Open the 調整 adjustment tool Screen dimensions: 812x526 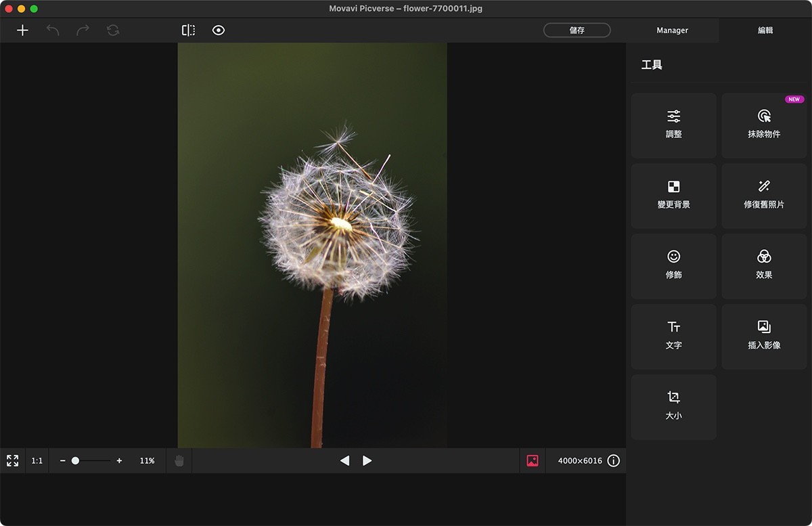coord(673,125)
